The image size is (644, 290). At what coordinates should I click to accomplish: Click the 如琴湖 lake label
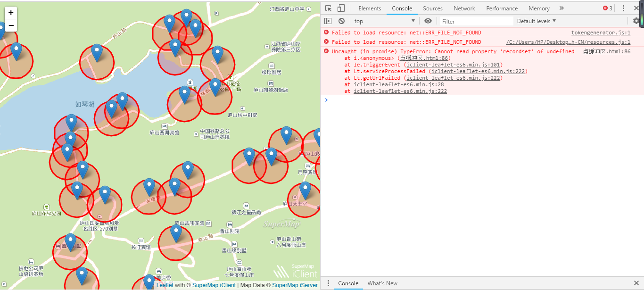(85, 104)
